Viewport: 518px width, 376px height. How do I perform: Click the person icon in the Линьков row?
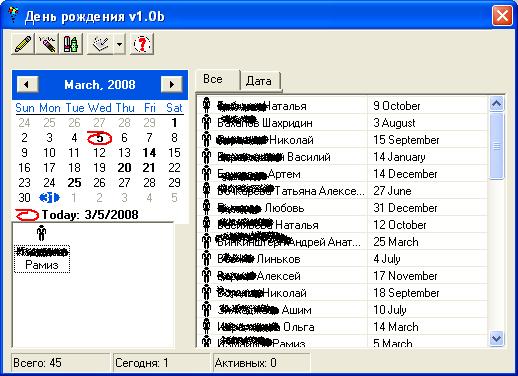pos(207,258)
